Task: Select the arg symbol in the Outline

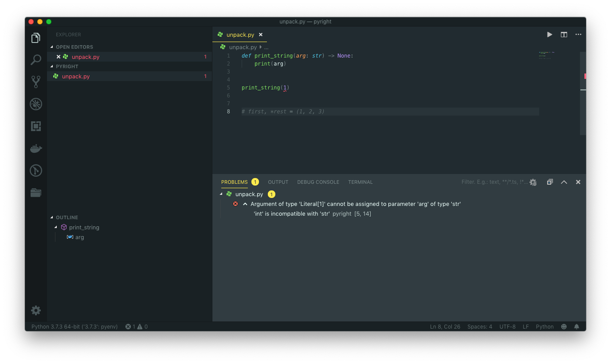Action: click(80, 237)
